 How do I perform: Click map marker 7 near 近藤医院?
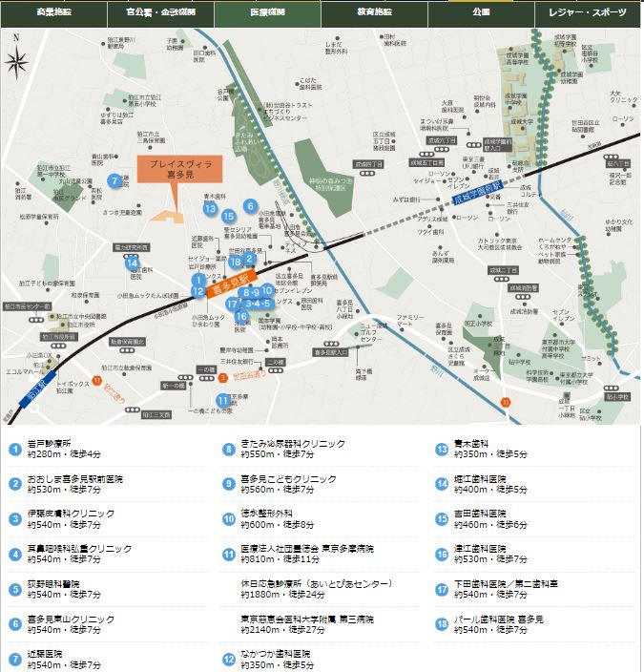115,179
